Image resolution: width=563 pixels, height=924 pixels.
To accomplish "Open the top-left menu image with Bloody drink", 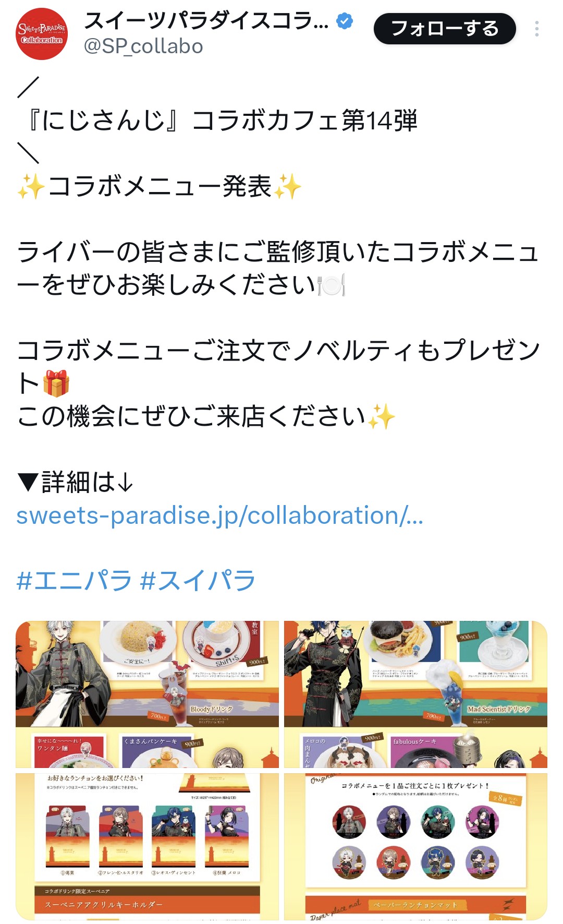I will tap(148, 694).
